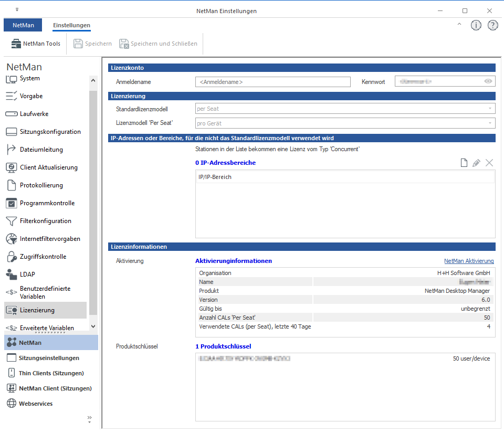Expand the Lizenzmodell 'Per Seat' dropdown
The image size is (504, 433).
pyautogui.click(x=490, y=123)
